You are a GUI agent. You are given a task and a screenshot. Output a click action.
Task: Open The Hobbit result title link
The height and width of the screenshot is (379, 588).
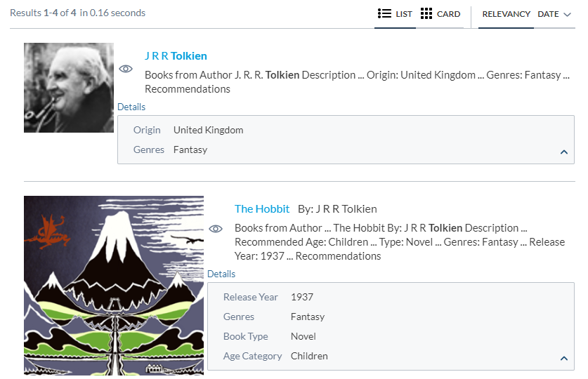tap(262, 209)
